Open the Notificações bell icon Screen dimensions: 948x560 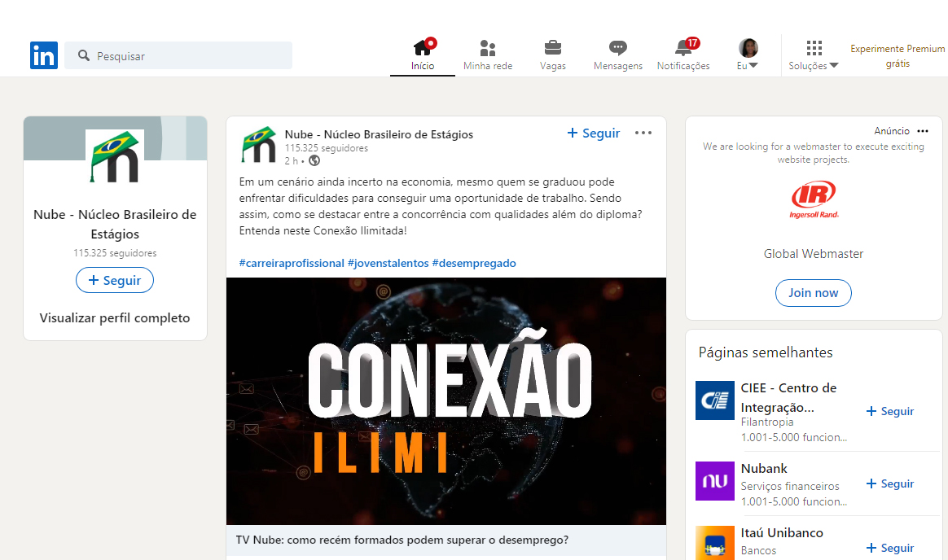coord(683,48)
